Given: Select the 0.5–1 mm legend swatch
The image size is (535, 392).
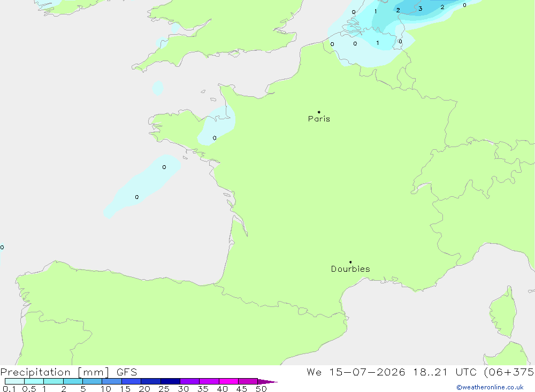Looking at the screenshot, I should coord(34,381).
